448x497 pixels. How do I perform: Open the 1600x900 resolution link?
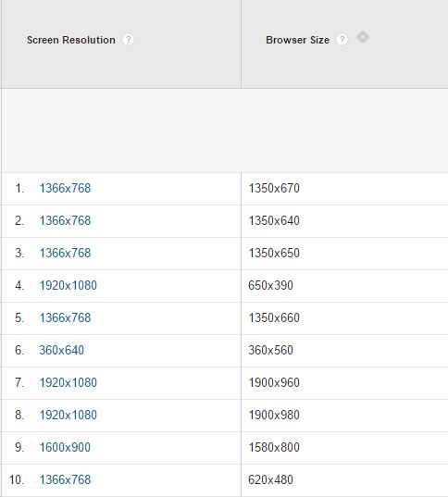pos(65,448)
